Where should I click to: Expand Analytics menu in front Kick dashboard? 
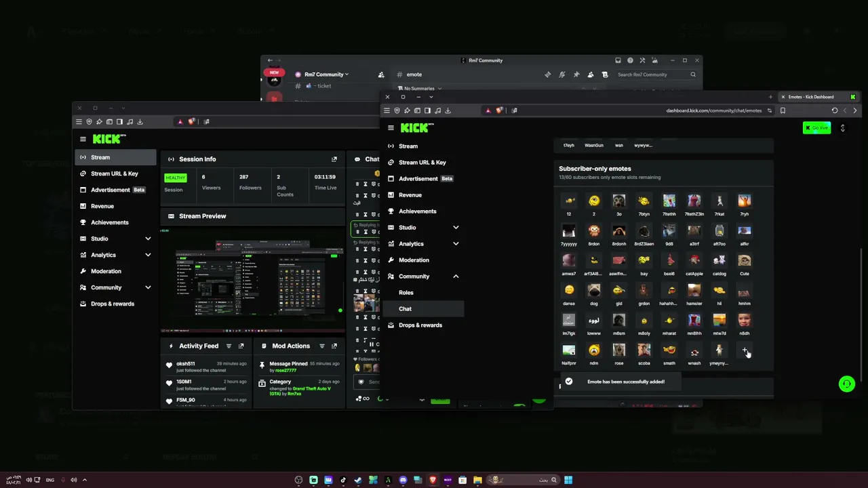(x=456, y=244)
